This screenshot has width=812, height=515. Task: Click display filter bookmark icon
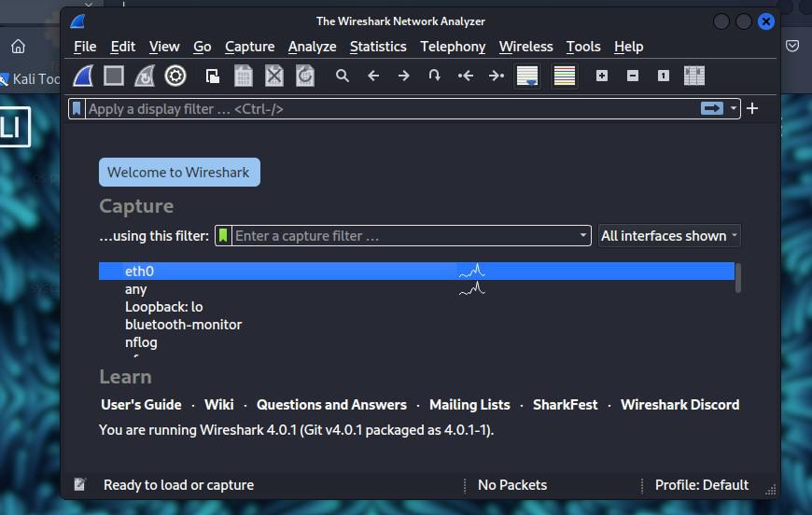77,109
